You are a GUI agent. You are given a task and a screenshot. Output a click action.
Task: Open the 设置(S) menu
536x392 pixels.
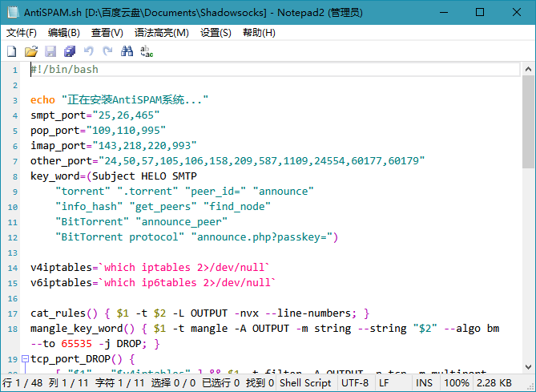tap(215, 33)
